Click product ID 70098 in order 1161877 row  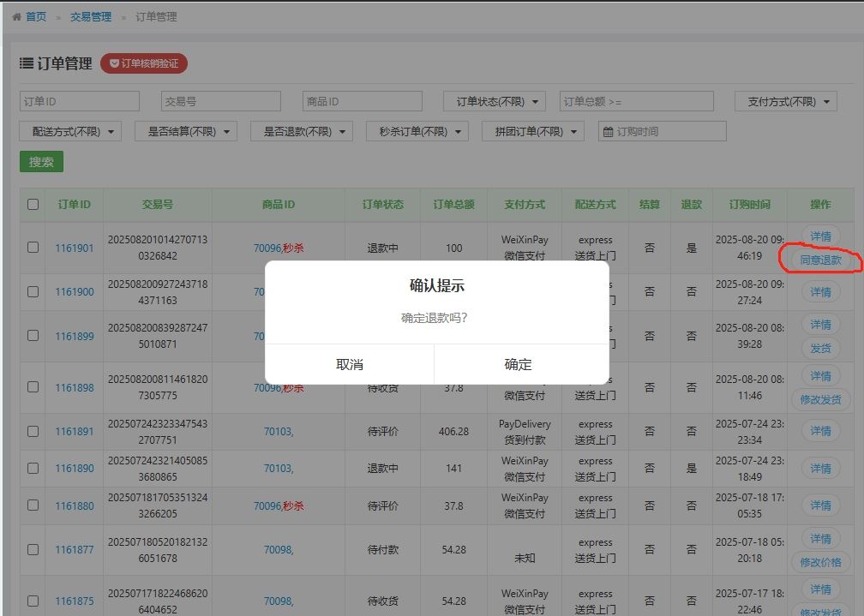(x=278, y=549)
